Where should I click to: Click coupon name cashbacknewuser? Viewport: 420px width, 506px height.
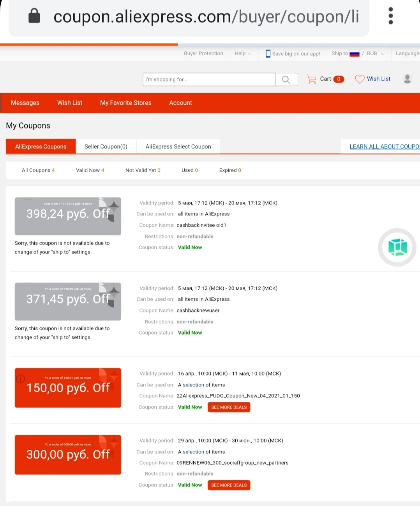point(198,310)
